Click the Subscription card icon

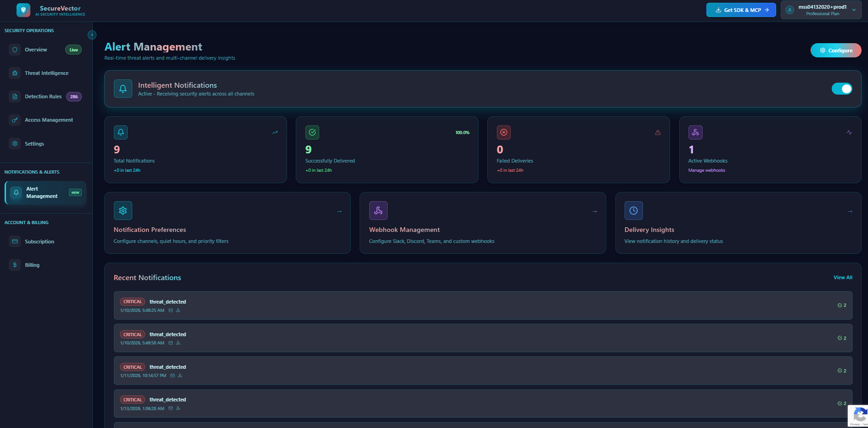14,241
